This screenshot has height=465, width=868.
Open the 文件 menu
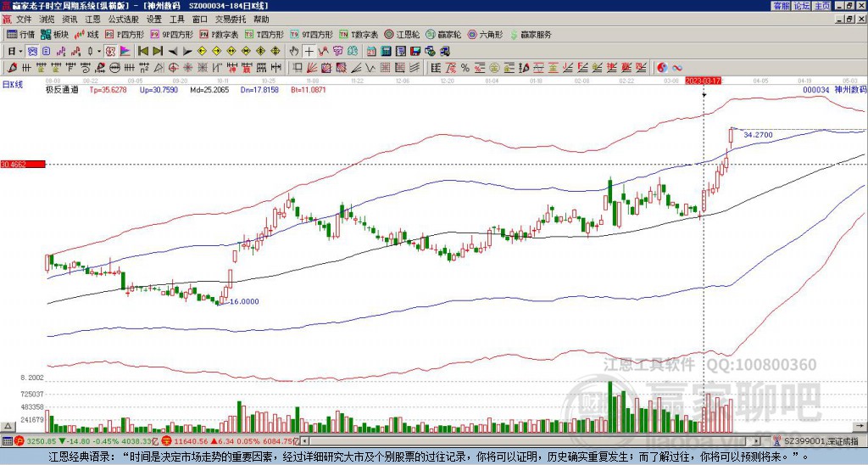(24, 20)
